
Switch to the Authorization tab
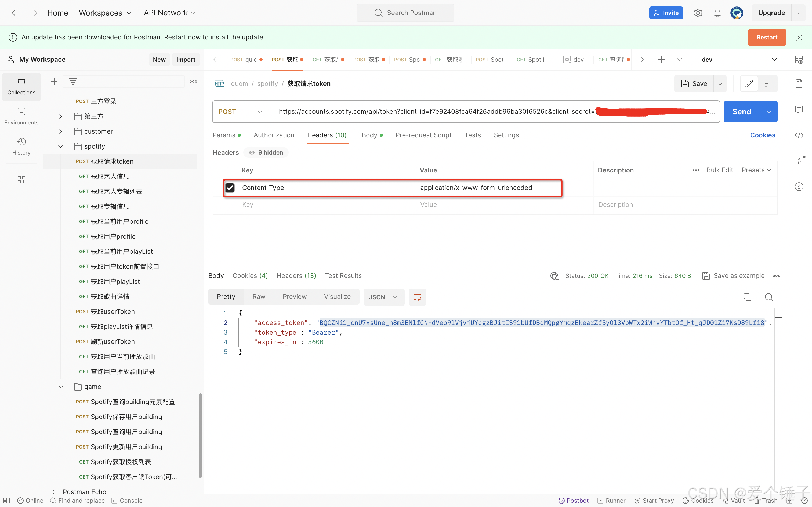click(x=274, y=135)
